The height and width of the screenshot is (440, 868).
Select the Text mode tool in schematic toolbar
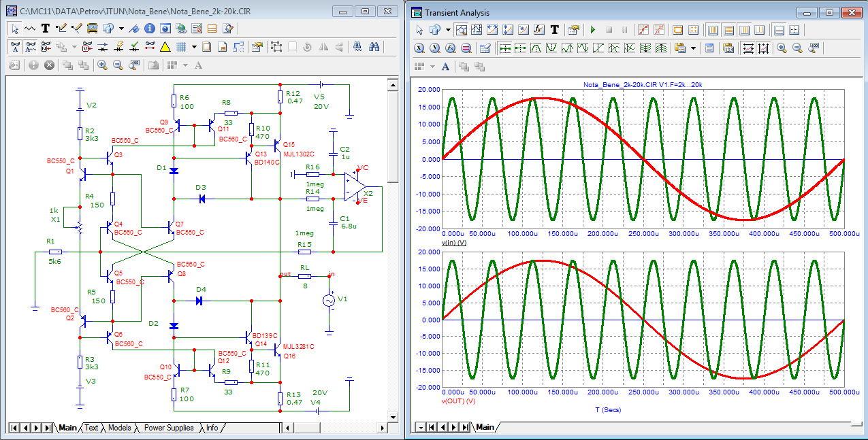click(x=45, y=29)
